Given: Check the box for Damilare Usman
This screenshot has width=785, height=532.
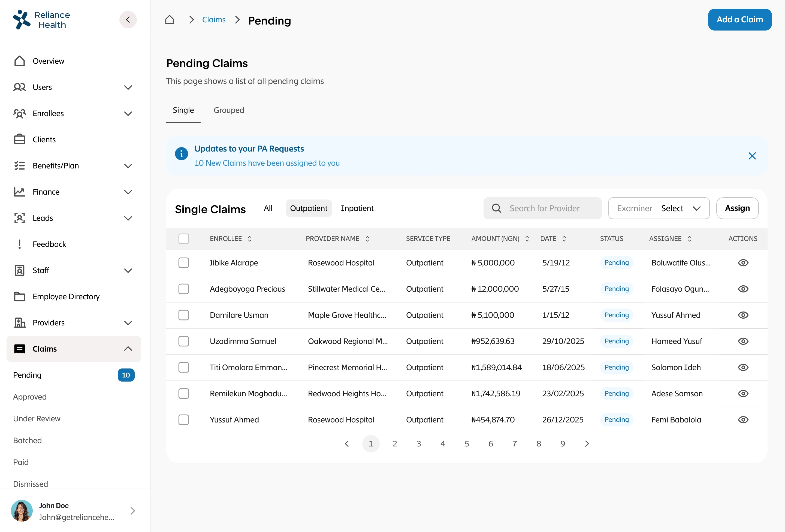Looking at the screenshot, I should click(184, 315).
